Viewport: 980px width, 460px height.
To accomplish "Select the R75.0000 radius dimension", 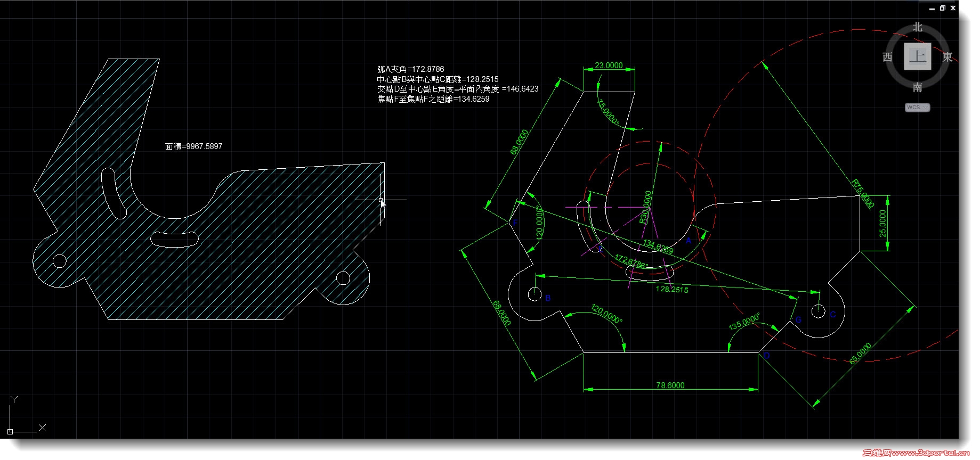I will point(863,193).
